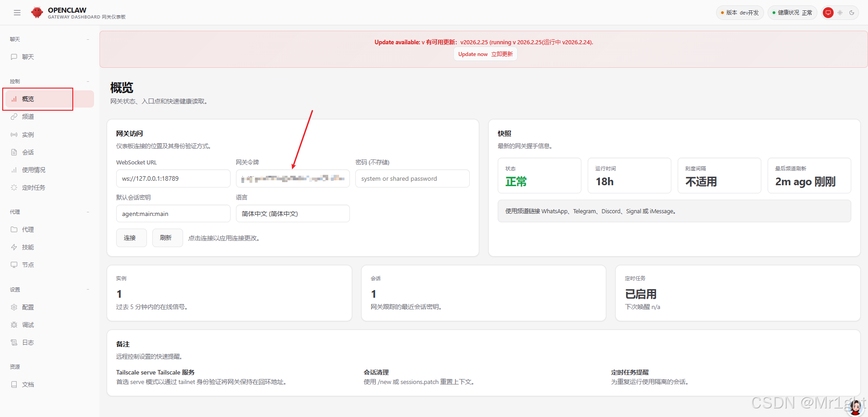Click the log icon beside 日志
This screenshot has width=868, height=417.
pos(14,342)
